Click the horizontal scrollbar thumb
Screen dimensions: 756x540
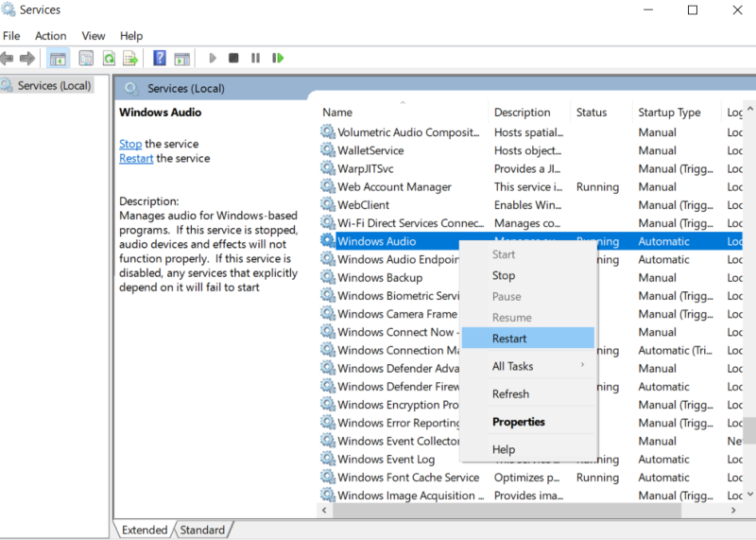coord(507,510)
